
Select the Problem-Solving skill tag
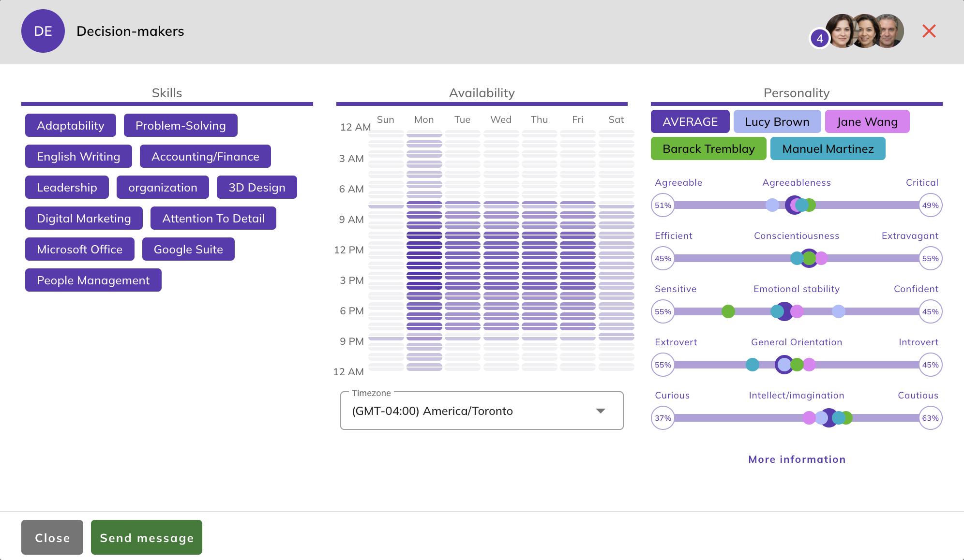pos(181,126)
